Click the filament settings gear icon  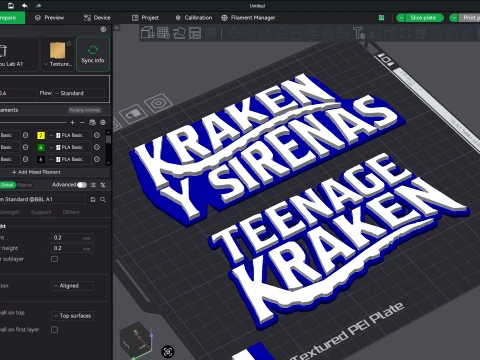tap(103, 123)
